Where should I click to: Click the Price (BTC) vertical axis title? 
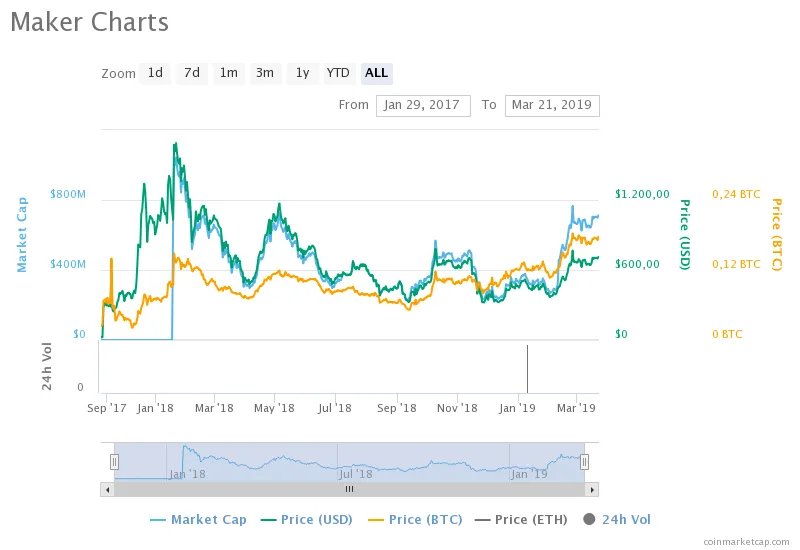(x=776, y=235)
